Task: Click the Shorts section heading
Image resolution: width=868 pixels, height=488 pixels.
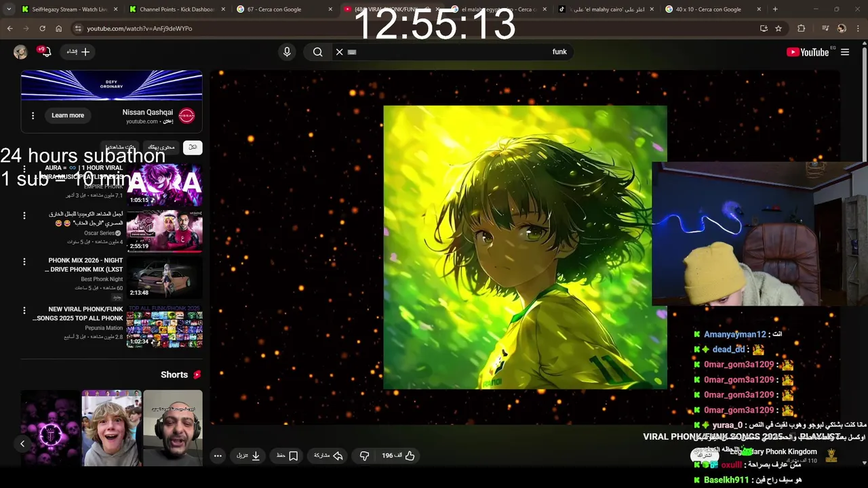Action: tap(180, 375)
